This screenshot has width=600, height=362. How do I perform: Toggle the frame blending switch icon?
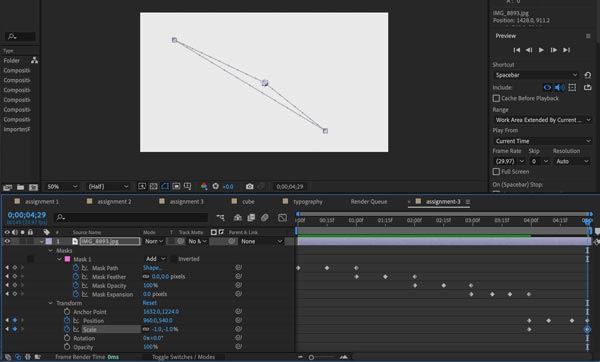pyautogui.click(x=251, y=218)
